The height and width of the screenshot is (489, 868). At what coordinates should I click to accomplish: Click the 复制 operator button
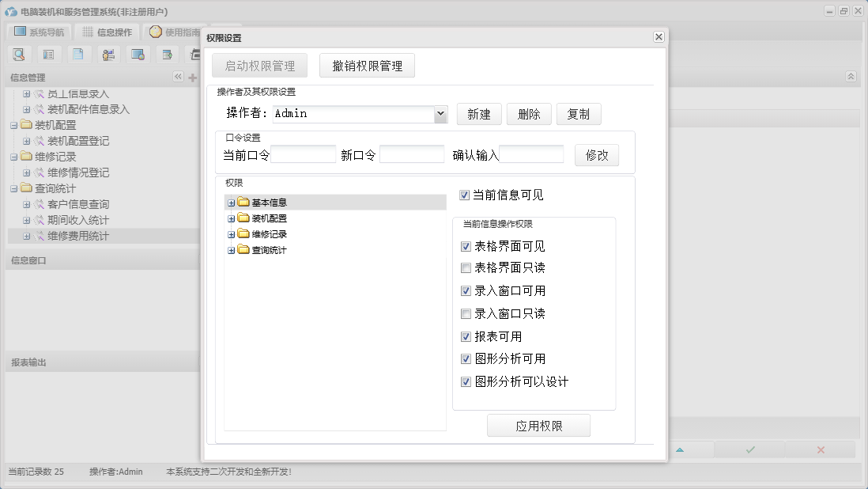[579, 114]
